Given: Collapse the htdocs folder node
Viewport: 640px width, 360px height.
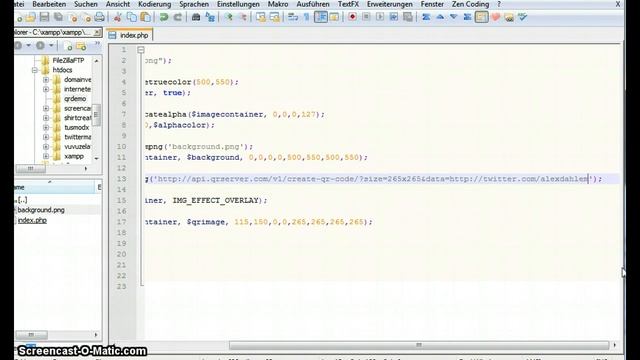Looking at the screenshot, I should pos(35,70).
